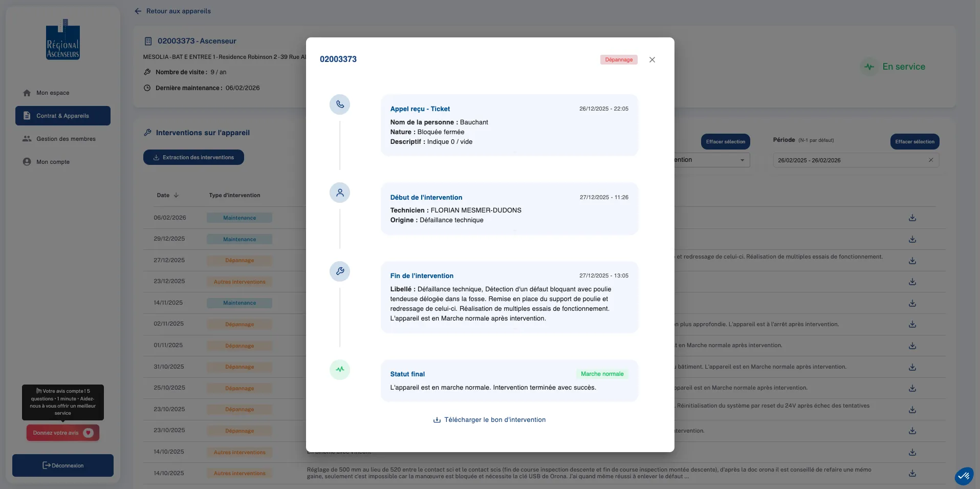The width and height of the screenshot is (980, 489).
Task: Click the green pulse icon next to 'Statut final'
Action: (340, 370)
